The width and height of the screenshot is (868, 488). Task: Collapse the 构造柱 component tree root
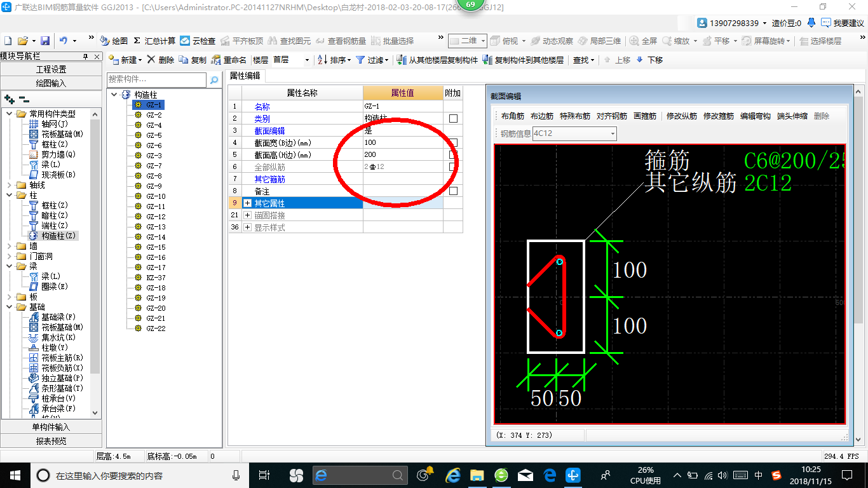click(x=114, y=95)
